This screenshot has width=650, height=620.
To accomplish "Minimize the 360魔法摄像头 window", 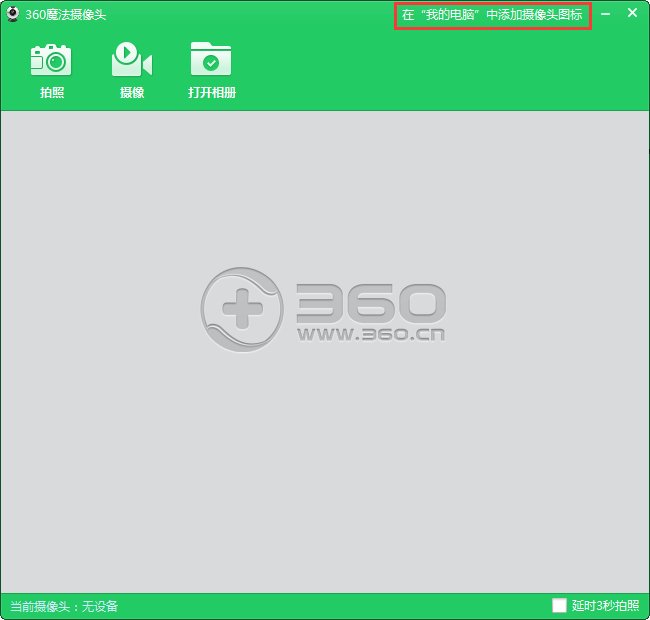I will tap(605, 14).
